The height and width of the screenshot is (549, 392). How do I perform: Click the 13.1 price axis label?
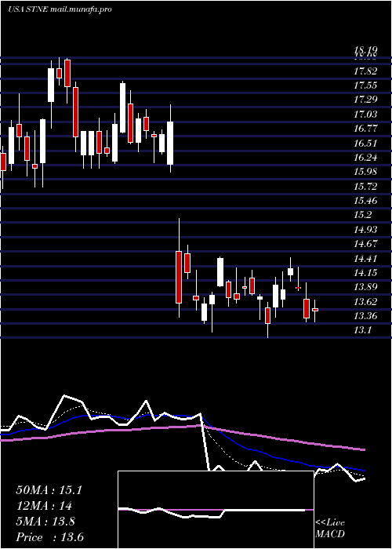tap(362, 330)
